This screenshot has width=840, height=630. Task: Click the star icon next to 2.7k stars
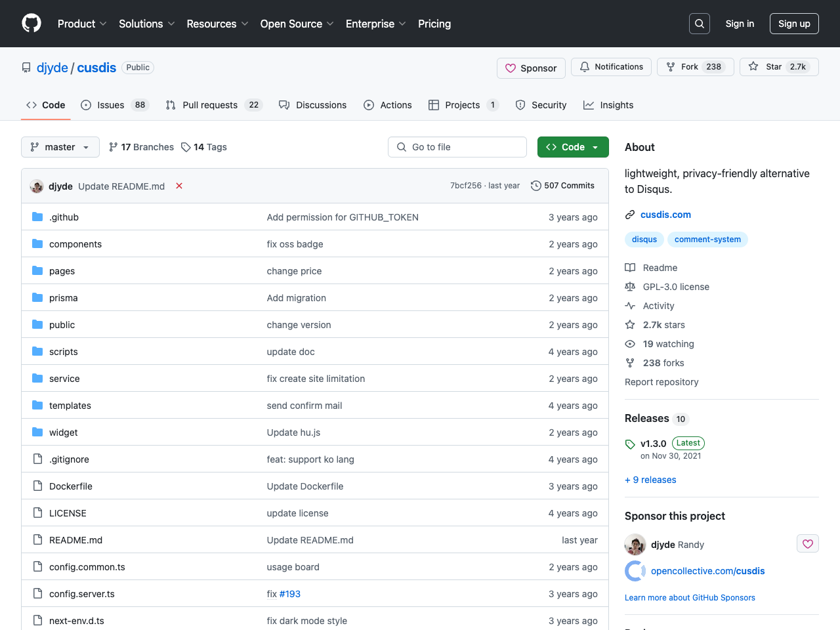(630, 325)
